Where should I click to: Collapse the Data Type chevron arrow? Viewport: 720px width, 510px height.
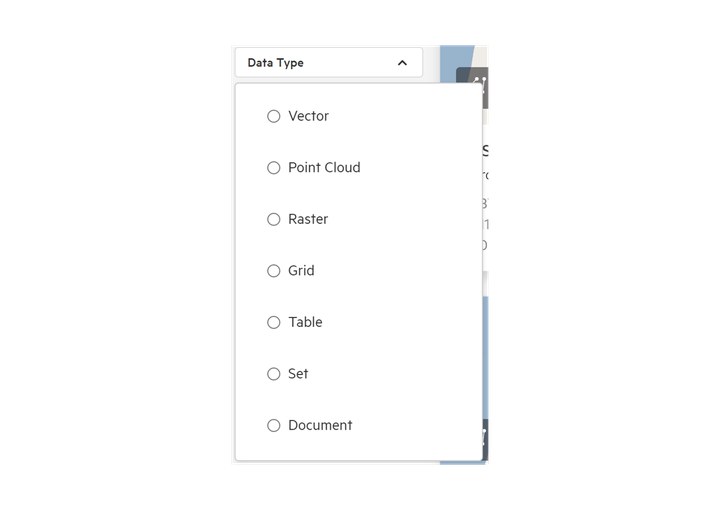(402, 63)
